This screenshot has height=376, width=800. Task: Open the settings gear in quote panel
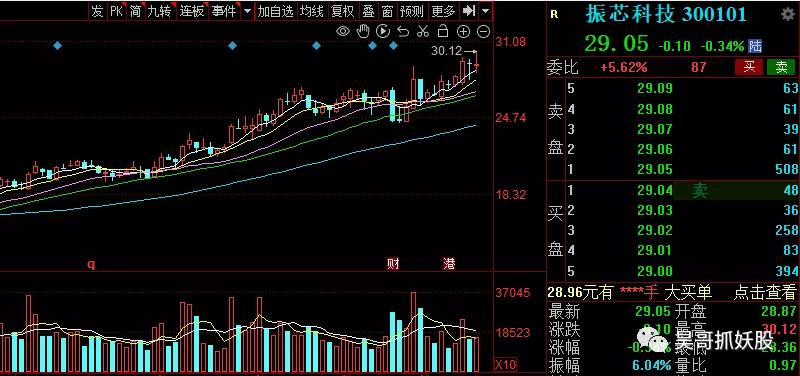tap(788, 15)
